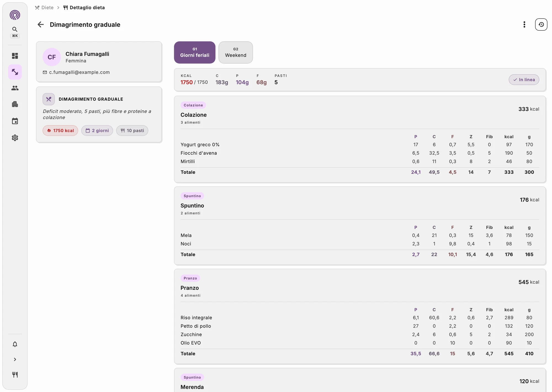Click the In linea status badge
The image size is (552, 392).
pos(524,80)
